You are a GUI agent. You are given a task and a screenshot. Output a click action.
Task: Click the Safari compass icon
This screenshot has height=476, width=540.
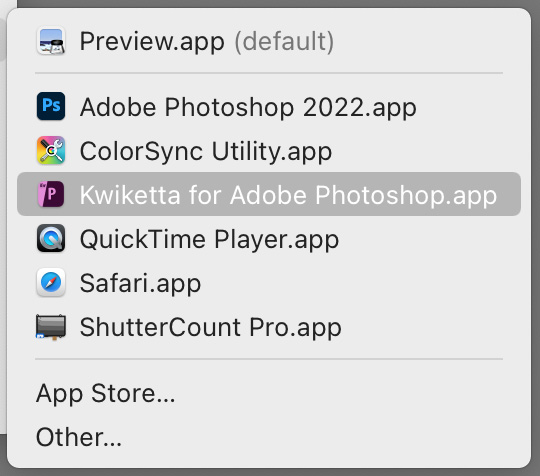[51, 282]
